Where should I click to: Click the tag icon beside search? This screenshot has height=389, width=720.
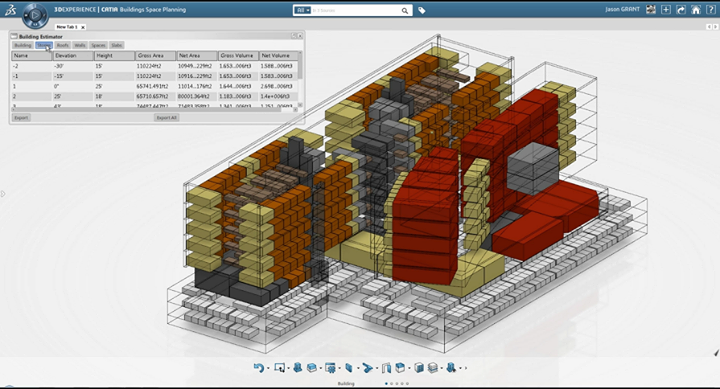tap(422, 10)
